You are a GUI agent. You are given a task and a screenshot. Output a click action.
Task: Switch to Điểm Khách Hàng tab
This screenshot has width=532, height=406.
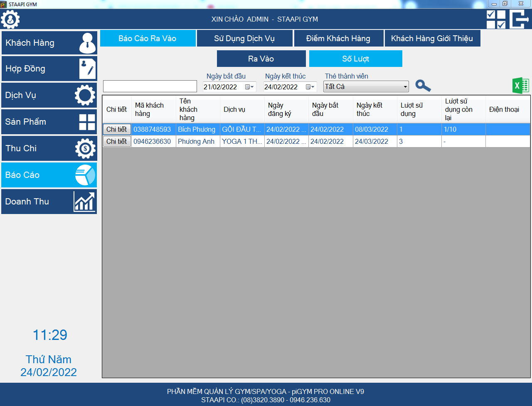pos(338,39)
